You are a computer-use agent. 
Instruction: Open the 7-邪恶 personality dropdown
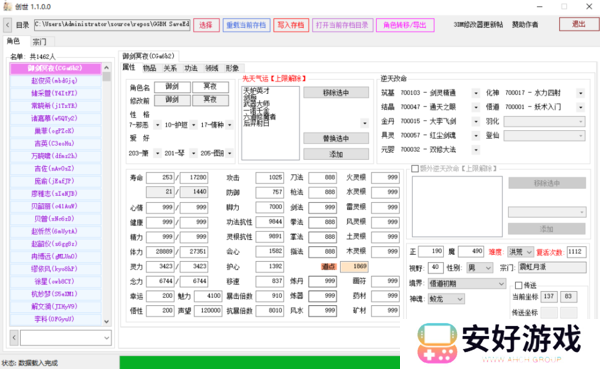[x=157, y=125]
